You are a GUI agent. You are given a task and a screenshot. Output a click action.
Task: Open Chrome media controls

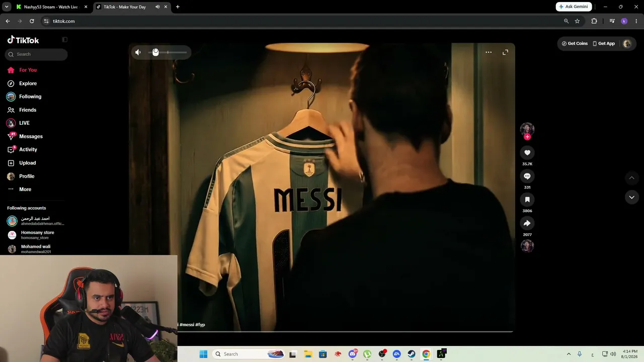[612, 21]
